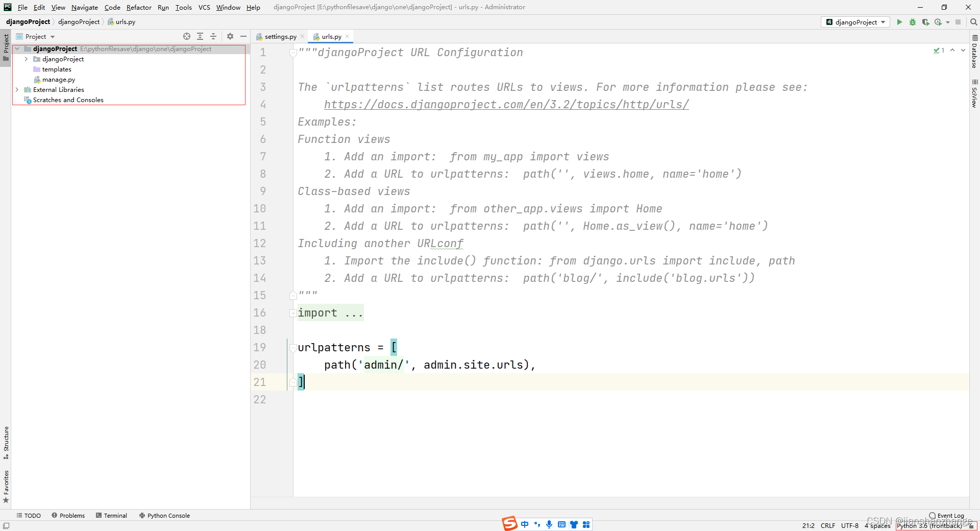
Task: Click the inspections checkmark widget
Action: tap(939, 51)
